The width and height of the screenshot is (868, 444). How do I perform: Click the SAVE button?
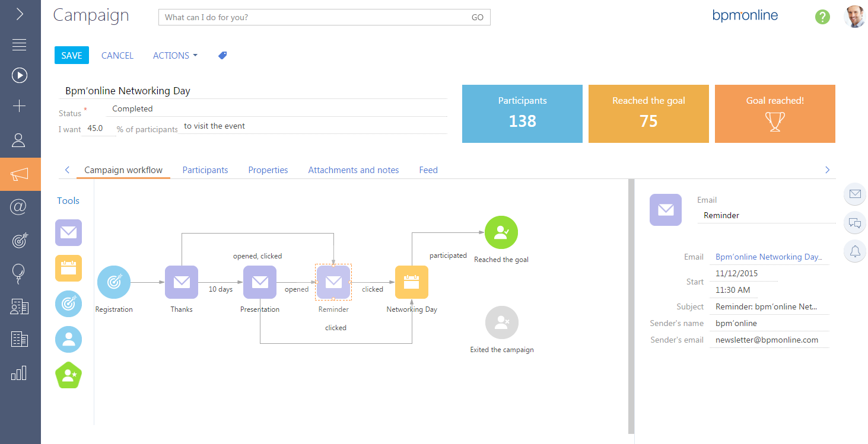click(x=72, y=55)
